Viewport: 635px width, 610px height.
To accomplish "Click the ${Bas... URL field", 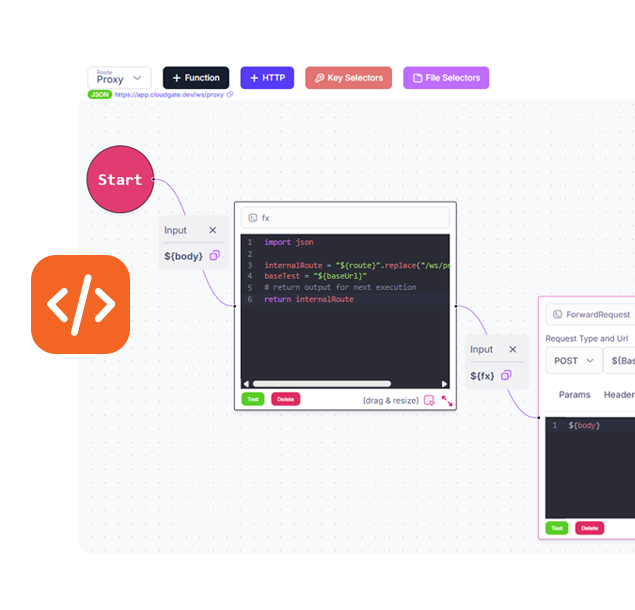I will coord(620,360).
